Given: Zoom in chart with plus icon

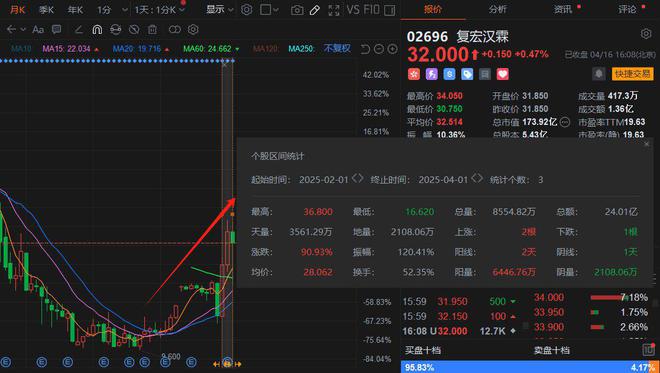Looking at the screenshot, I should point(392,49).
